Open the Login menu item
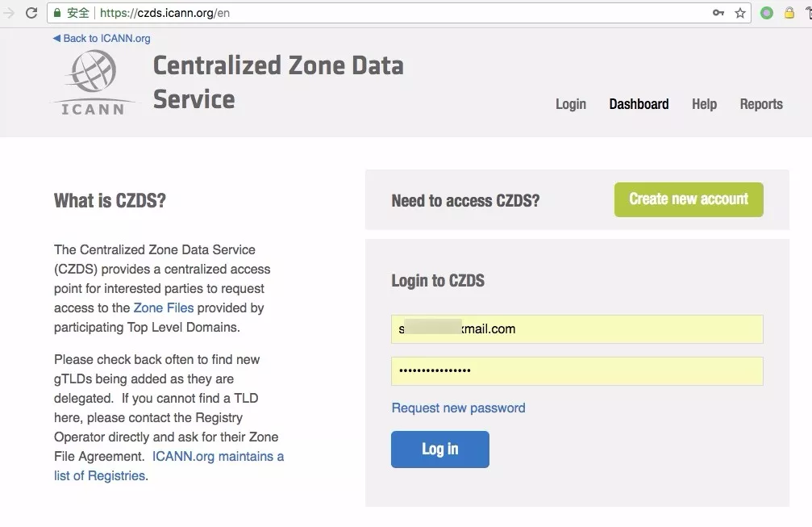 pyautogui.click(x=570, y=104)
